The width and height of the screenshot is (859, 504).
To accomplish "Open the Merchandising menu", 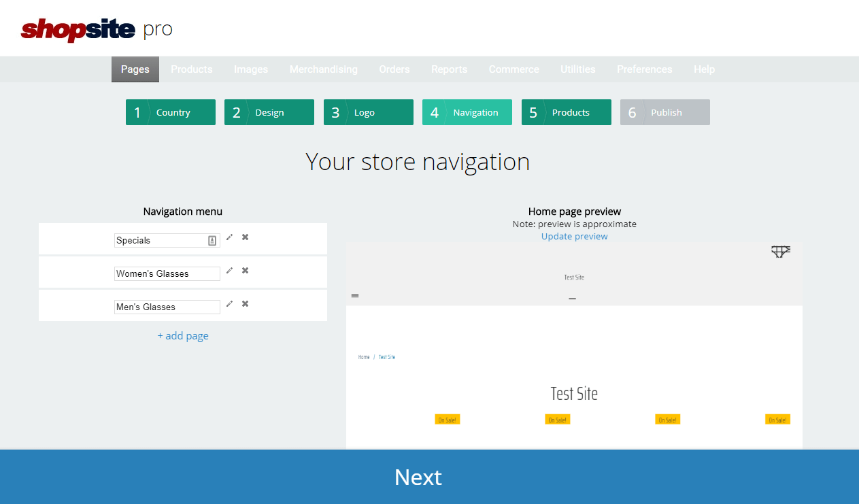I will tap(323, 69).
